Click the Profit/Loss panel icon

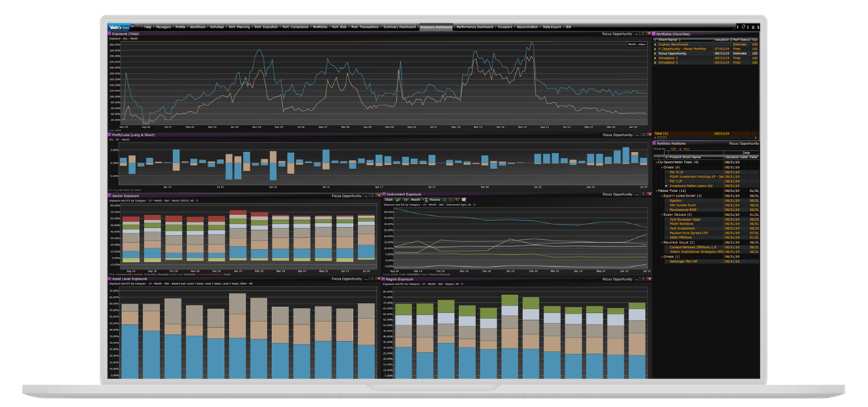pyautogui.click(x=109, y=134)
